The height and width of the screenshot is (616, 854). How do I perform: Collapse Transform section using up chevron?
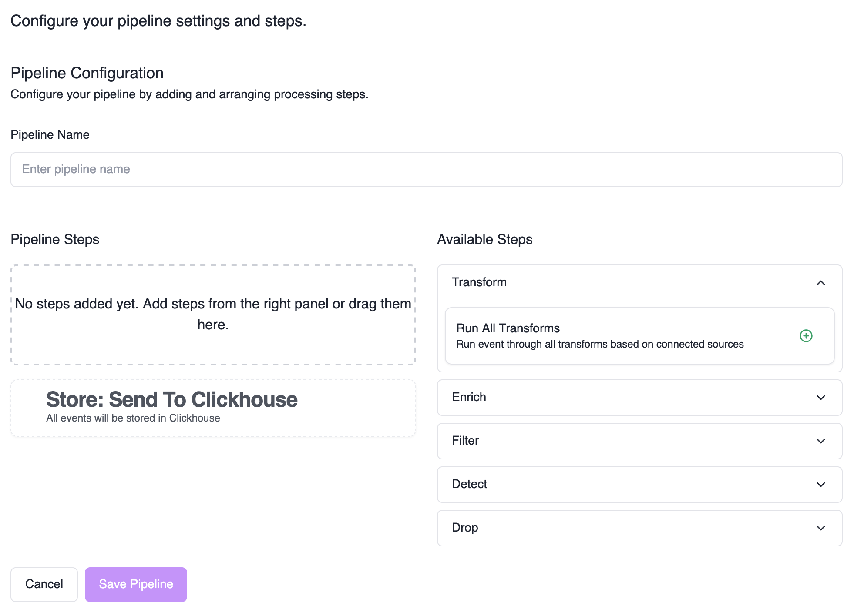coord(820,283)
